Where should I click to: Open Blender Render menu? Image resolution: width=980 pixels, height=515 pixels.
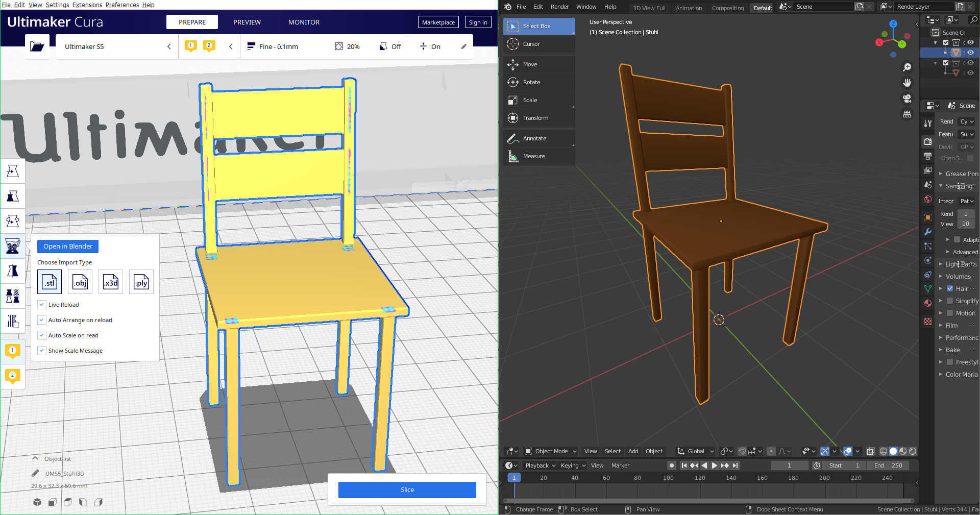pos(559,7)
